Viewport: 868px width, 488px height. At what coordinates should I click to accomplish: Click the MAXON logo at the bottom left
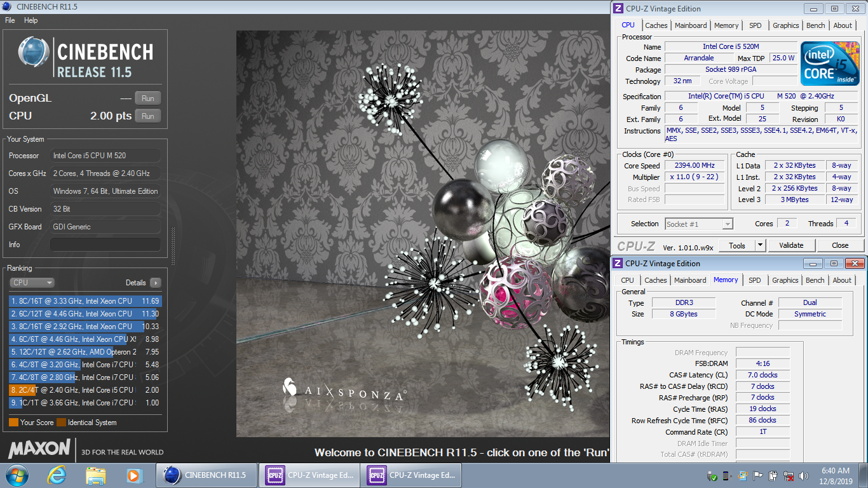(39, 449)
